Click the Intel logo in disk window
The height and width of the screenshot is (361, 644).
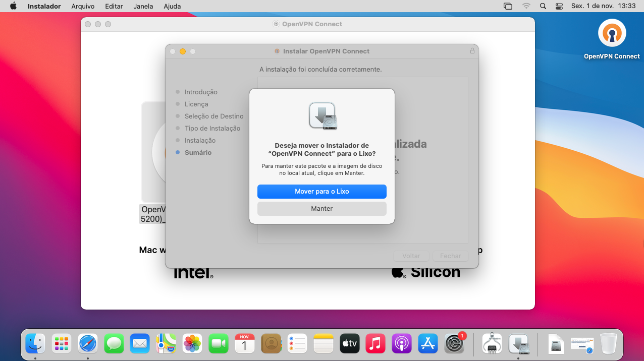coord(193,273)
